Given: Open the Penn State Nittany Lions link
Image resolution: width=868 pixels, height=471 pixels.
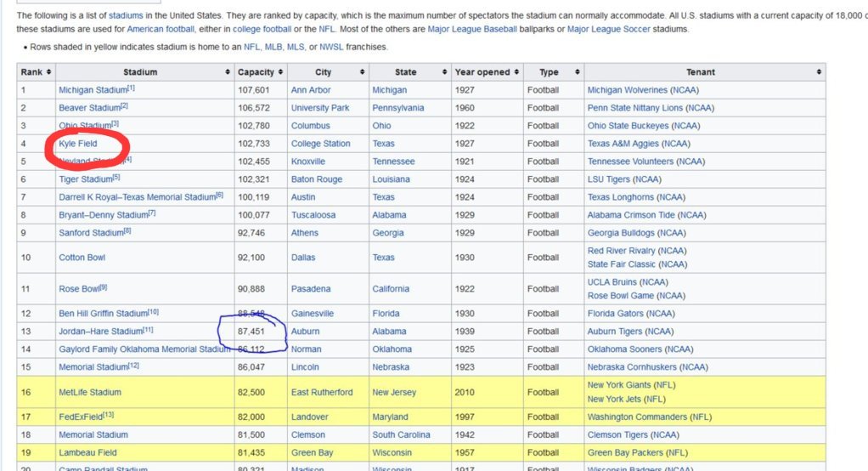Looking at the screenshot, I should (x=635, y=108).
